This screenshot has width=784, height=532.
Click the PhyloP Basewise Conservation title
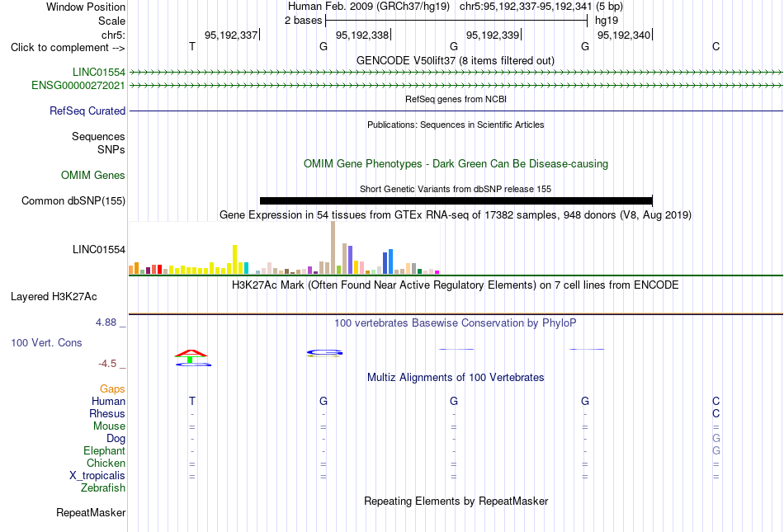[456, 323]
